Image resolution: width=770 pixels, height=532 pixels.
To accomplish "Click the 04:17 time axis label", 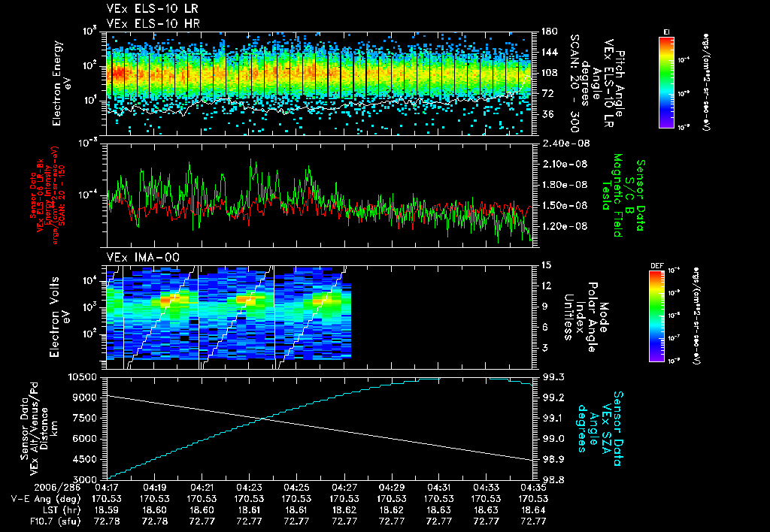I will tap(107, 488).
